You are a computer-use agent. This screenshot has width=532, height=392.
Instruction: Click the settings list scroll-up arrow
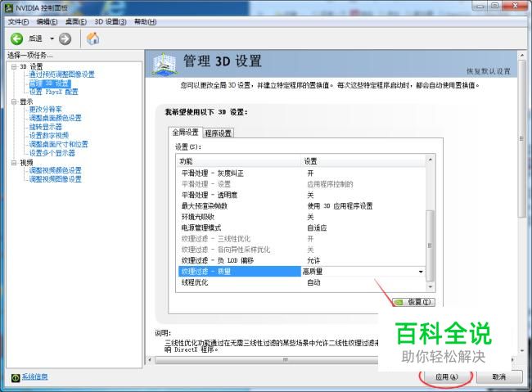431,160
